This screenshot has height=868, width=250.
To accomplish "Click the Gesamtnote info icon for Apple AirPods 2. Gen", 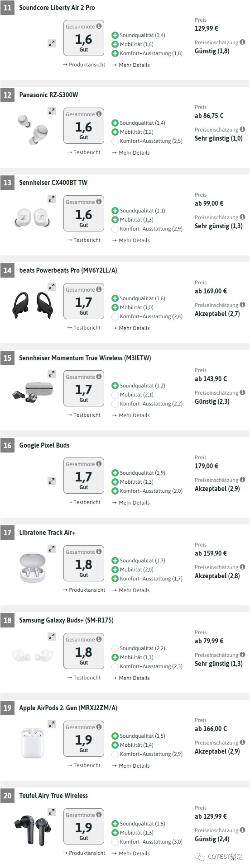I will point(99,727).
